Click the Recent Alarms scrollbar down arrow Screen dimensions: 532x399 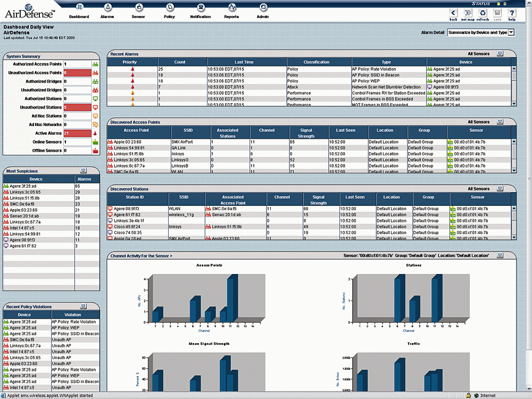coord(514,103)
